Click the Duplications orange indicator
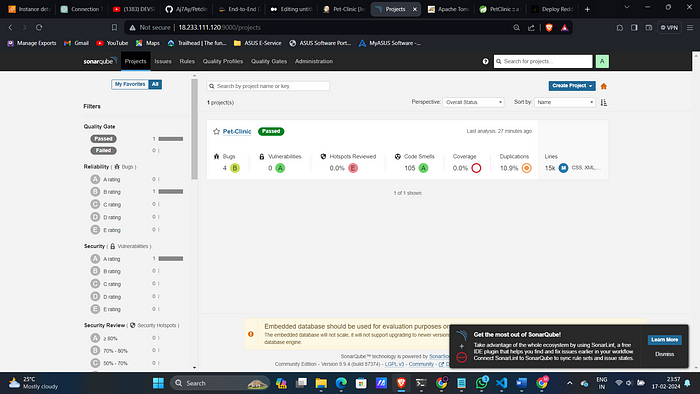The image size is (700, 394). (x=526, y=168)
